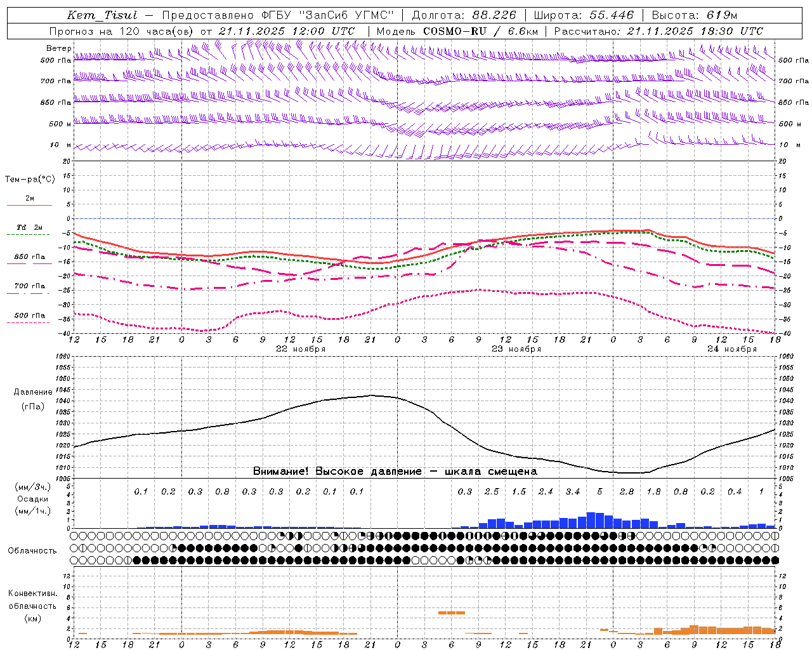
Task: Click the 5 precipitation total value
Action: [599, 492]
